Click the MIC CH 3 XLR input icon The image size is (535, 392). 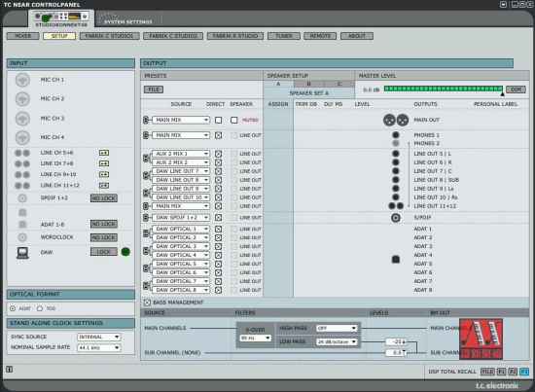[x=22, y=119]
